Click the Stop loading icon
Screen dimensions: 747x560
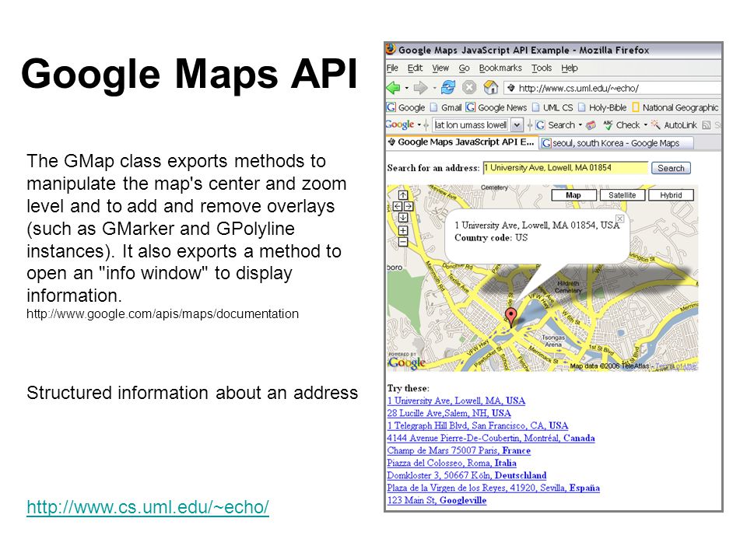(469, 88)
